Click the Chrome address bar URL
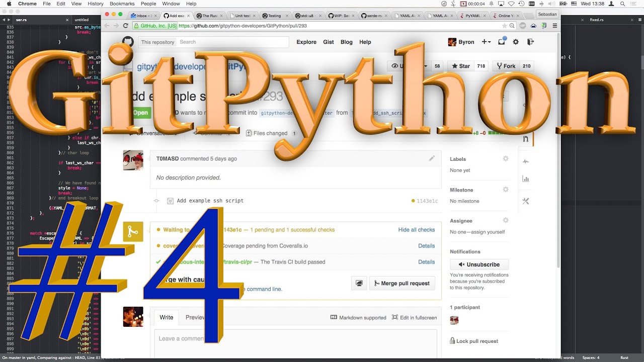This screenshot has height=362, width=644. tap(243, 26)
